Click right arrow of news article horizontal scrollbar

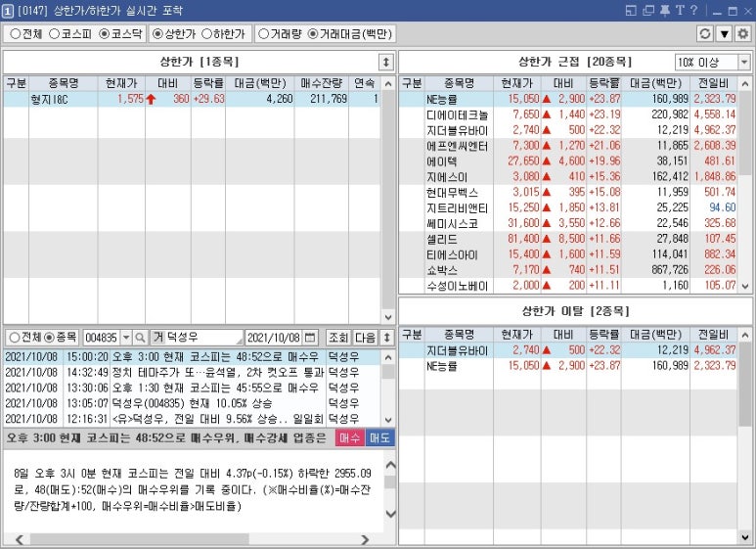[x=365, y=539]
